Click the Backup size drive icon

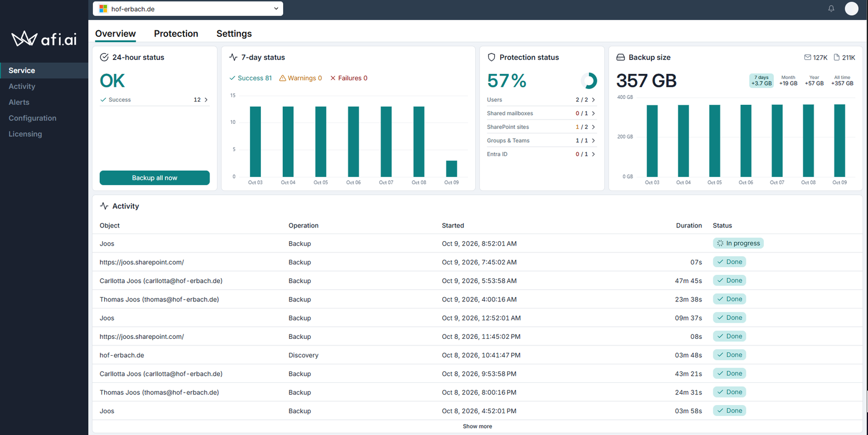click(621, 57)
